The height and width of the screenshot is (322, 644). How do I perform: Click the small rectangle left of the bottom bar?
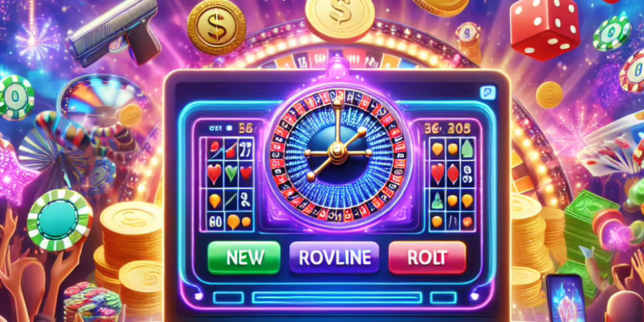coord(227,298)
